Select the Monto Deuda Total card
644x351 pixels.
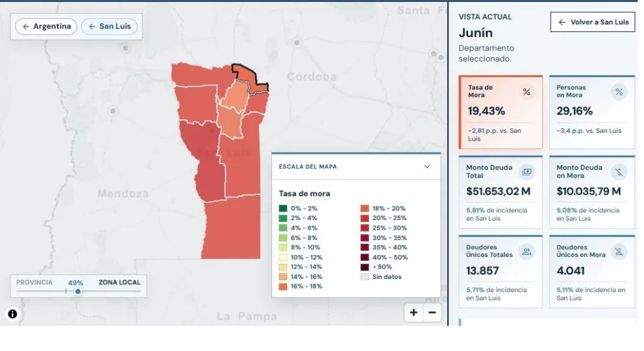click(x=501, y=191)
